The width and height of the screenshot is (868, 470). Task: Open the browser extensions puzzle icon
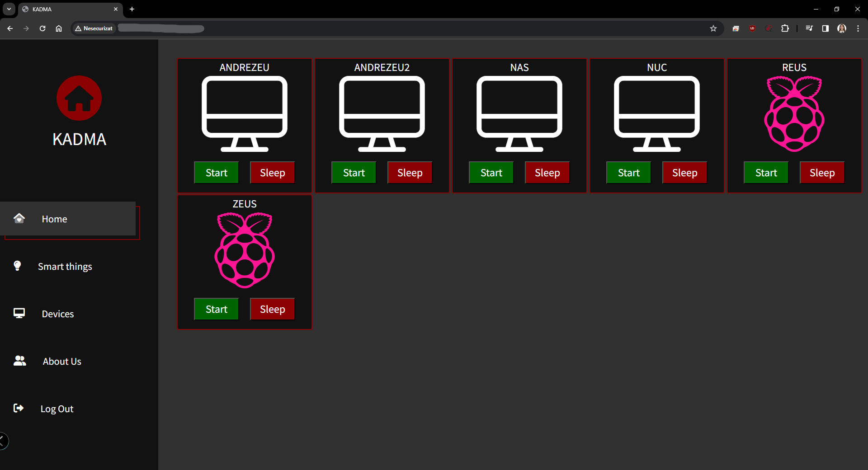785,28
